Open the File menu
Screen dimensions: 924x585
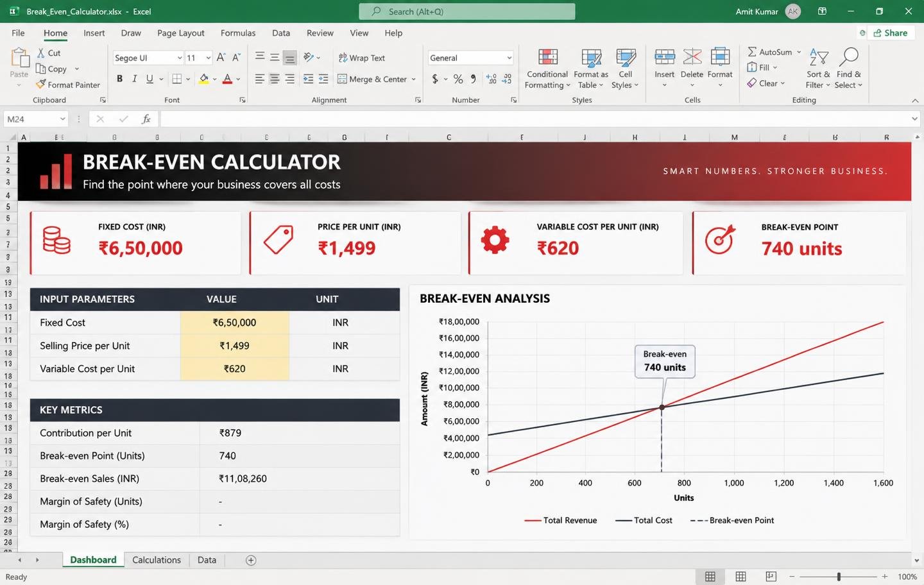18,33
